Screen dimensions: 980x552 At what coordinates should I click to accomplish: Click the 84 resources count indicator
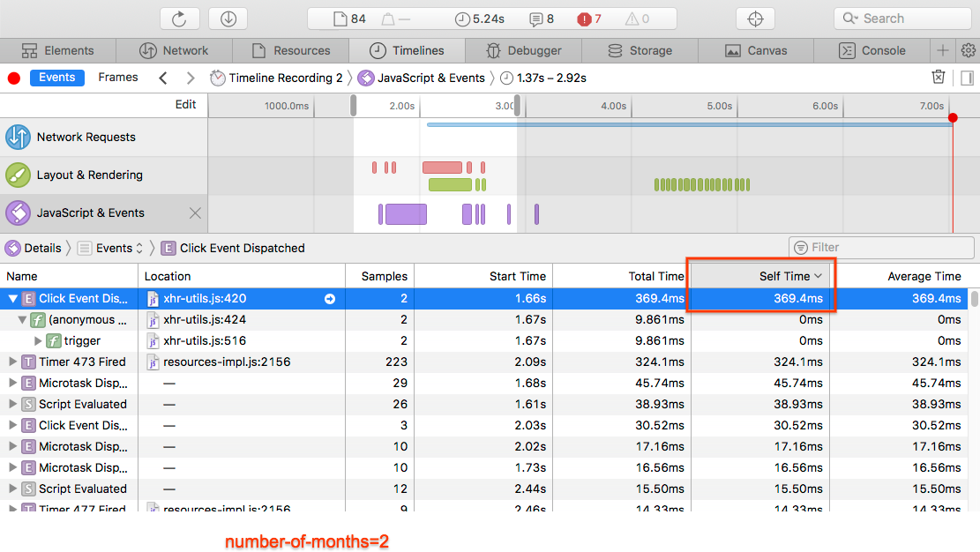pos(349,19)
